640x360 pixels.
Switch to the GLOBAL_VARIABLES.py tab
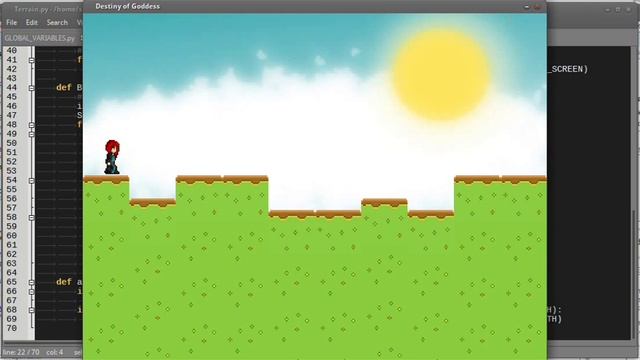point(39,38)
